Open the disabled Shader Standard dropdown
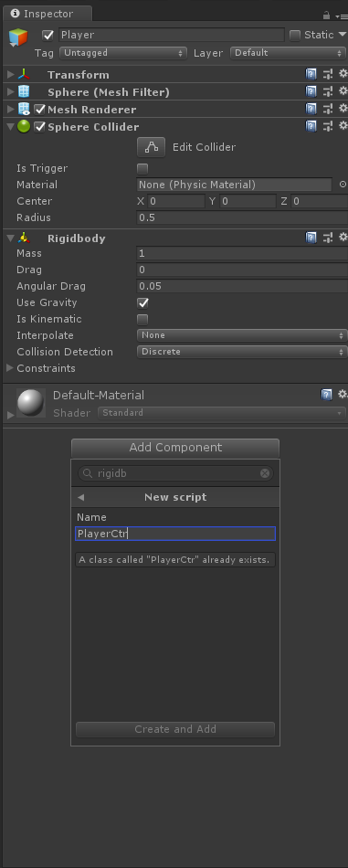Screen dimensions: 348x868 [x=222, y=413]
